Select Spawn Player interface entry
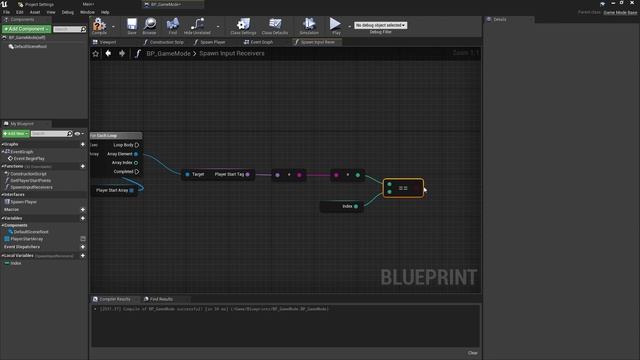The image size is (640, 360). click(24, 202)
